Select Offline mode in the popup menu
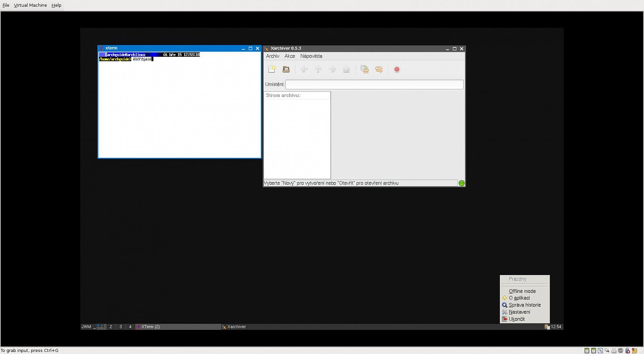The height and width of the screenshot is (354, 644). [x=525, y=291]
